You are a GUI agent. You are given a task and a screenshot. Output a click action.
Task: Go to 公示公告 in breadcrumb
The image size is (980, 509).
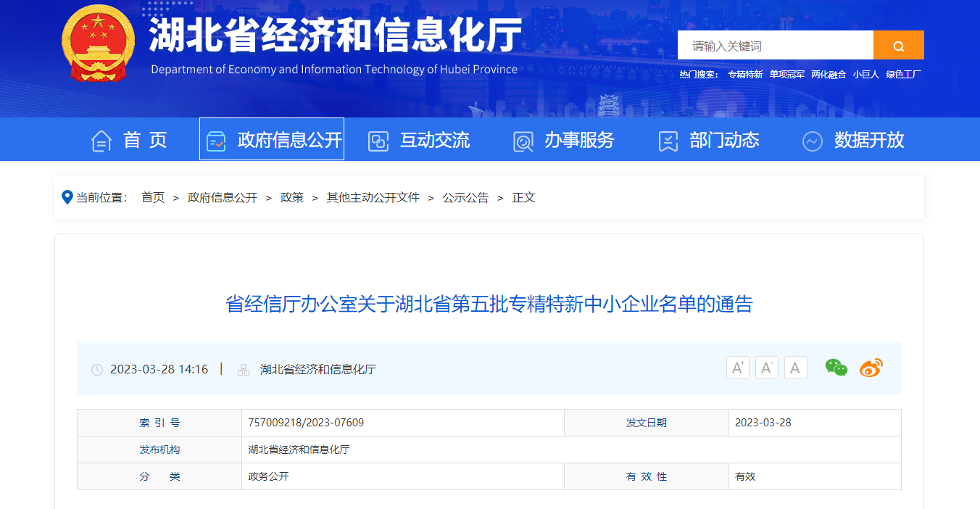pos(466,197)
